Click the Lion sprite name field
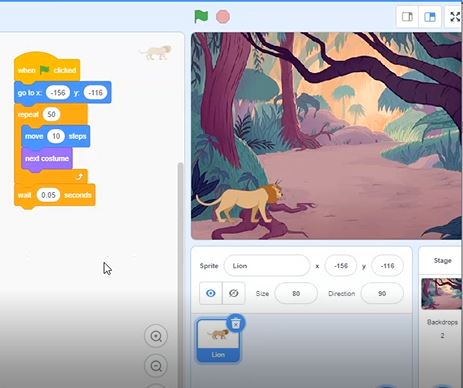This screenshot has height=388, width=463. (267, 266)
